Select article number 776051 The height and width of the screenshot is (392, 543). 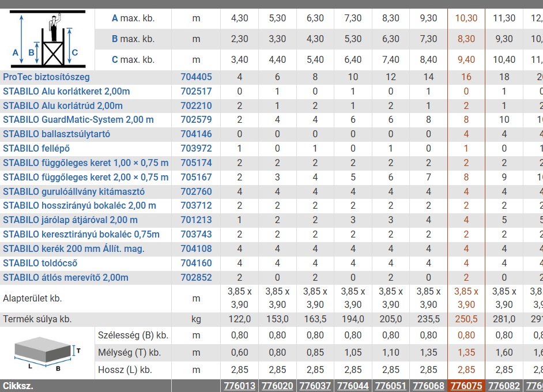click(391, 386)
